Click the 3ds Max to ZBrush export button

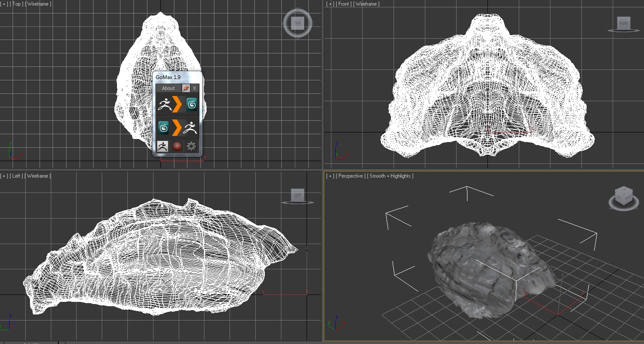point(177,128)
